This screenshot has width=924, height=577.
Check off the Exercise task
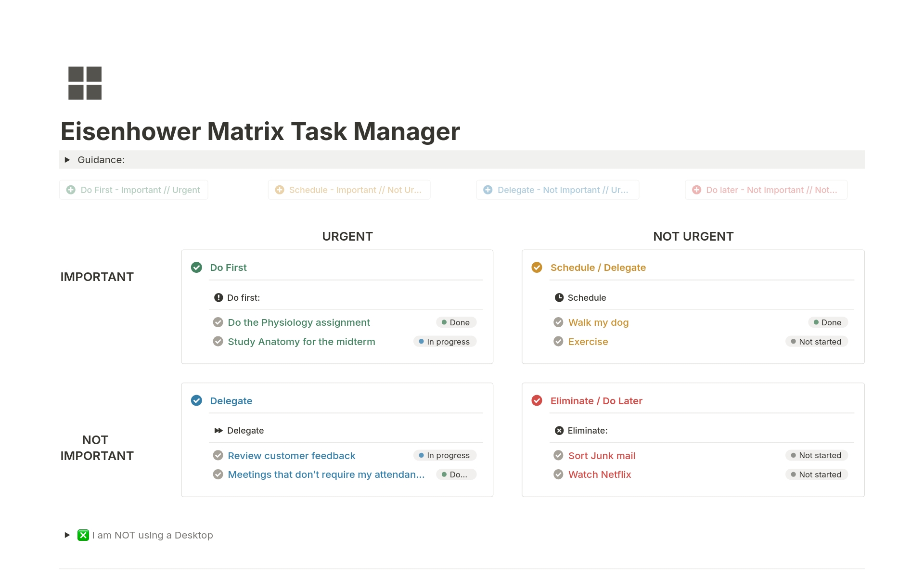click(558, 342)
